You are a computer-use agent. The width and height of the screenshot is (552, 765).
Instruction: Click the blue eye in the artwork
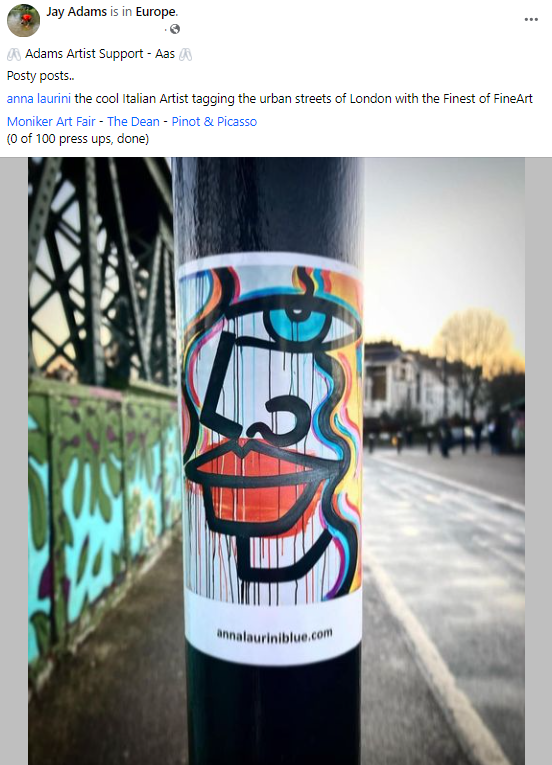[295, 322]
